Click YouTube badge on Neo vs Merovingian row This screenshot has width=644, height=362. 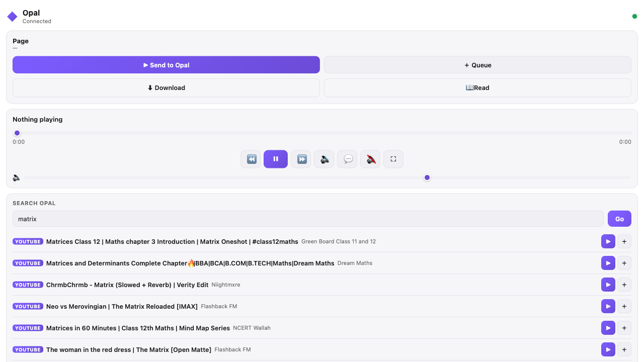pyautogui.click(x=28, y=306)
